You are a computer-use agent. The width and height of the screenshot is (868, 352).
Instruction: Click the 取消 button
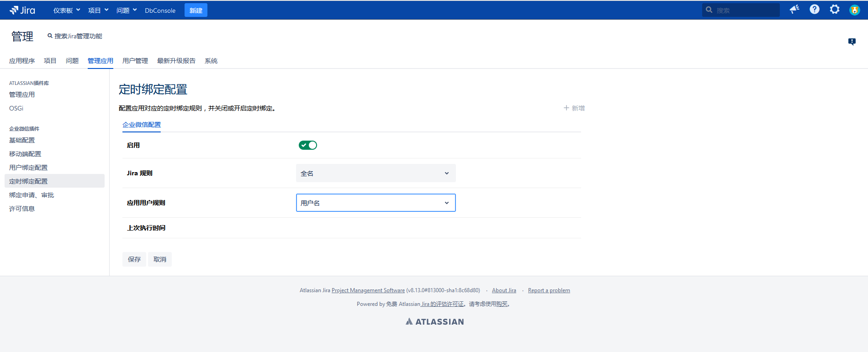159,259
